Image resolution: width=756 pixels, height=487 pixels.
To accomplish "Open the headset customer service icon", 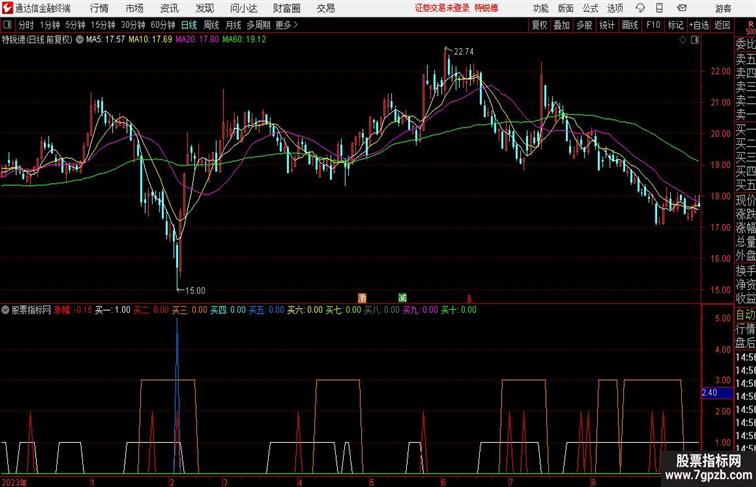I will click(x=640, y=8).
